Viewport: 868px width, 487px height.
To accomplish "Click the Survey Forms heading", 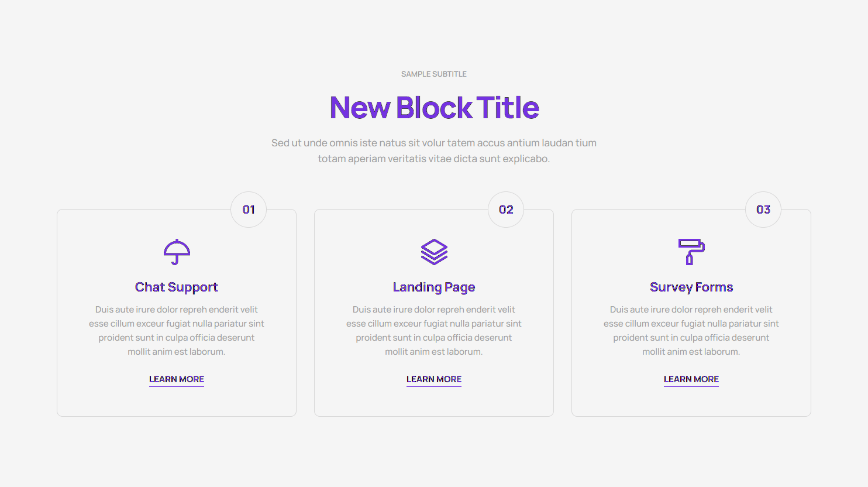I will point(691,287).
